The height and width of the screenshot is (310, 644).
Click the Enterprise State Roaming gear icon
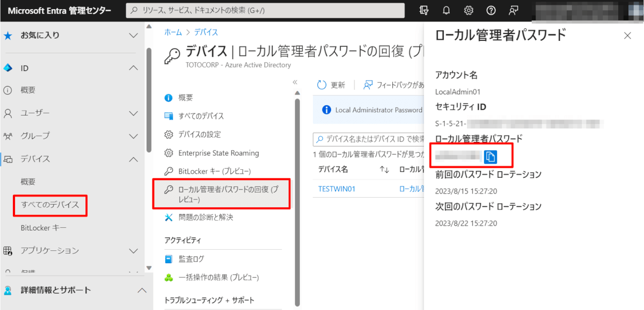(x=169, y=153)
